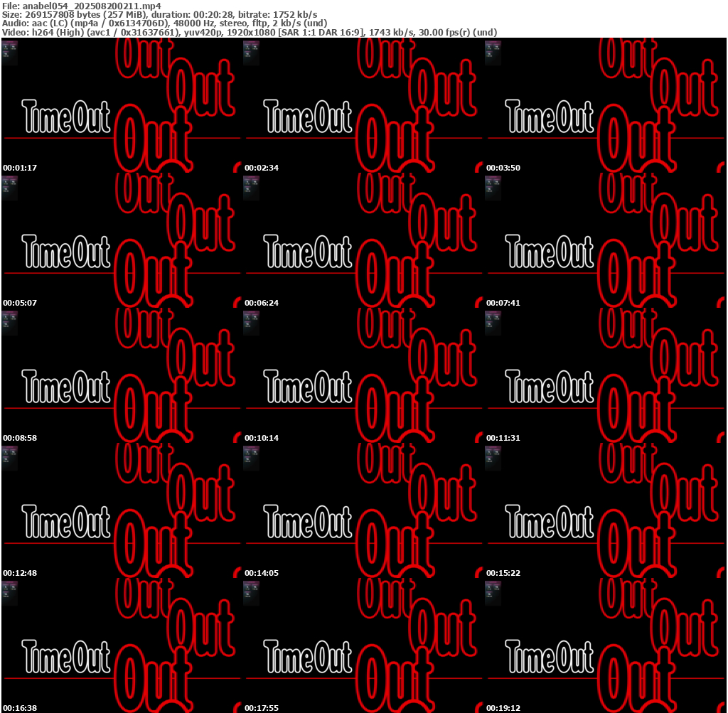Click the 00:03:50 timestamp label
The image size is (728, 713).
point(503,168)
